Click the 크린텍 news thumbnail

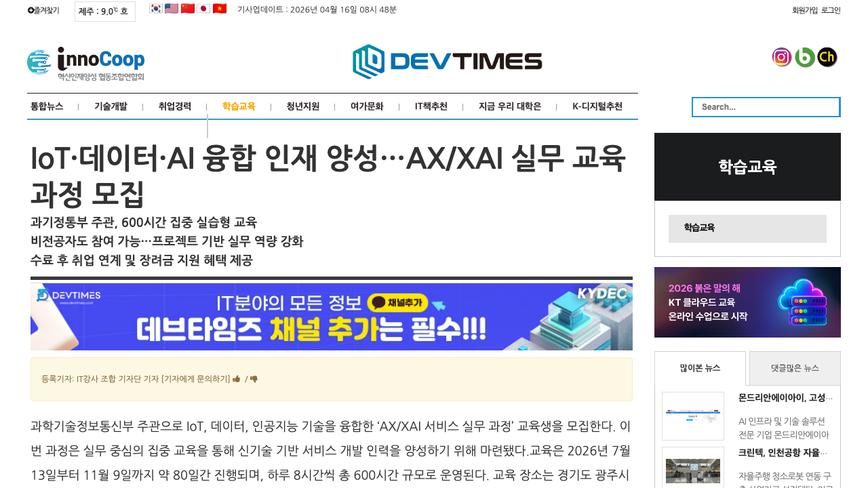click(693, 467)
